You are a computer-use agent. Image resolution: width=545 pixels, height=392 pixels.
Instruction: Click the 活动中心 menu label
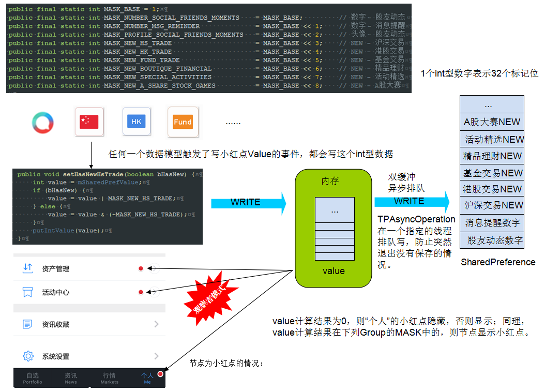coord(56,292)
